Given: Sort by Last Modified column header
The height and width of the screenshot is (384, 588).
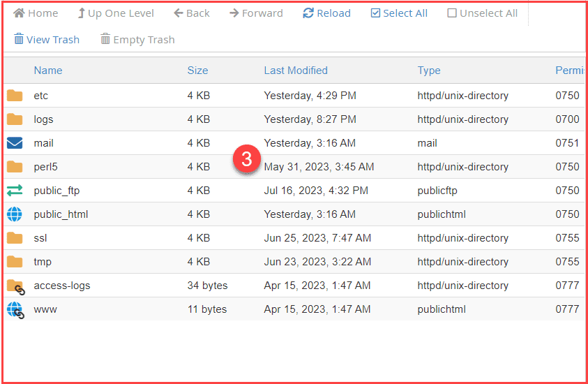Looking at the screenshot, I should [296, 71].
